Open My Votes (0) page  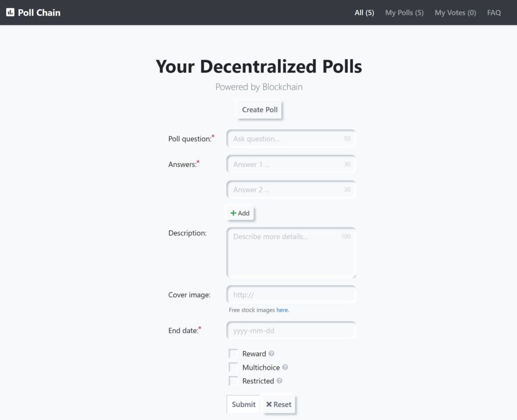click(x=455, y=13)
